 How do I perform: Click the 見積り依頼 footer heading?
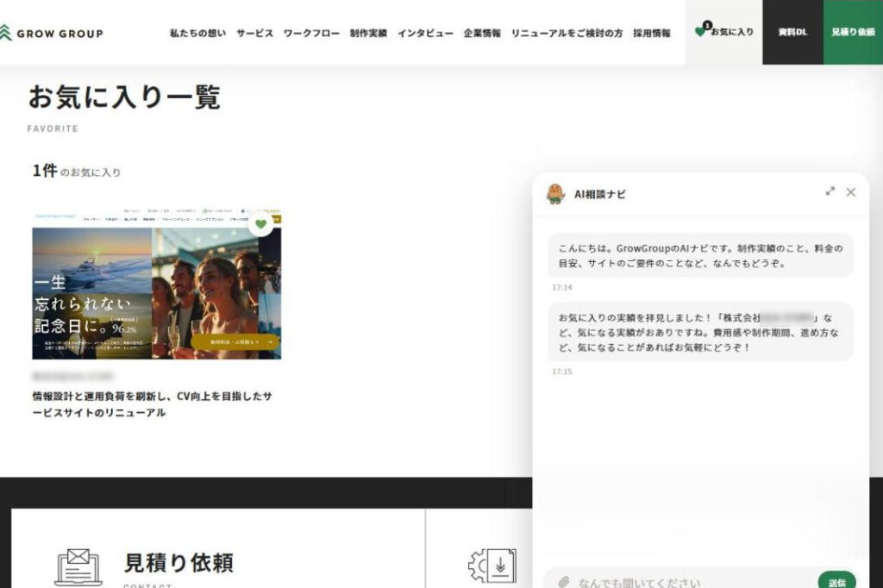point(178,562)
